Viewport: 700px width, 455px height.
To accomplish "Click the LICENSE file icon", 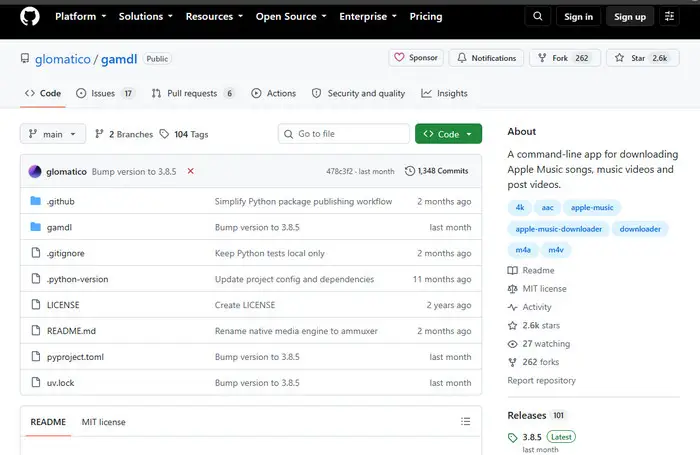I will coord(36,305).
